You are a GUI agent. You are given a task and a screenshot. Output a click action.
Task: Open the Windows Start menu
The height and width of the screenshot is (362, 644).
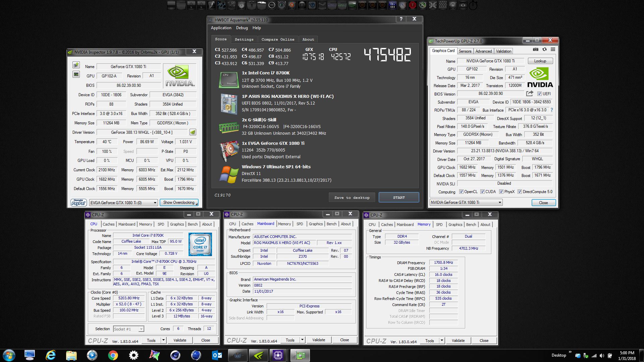(9, 355)
